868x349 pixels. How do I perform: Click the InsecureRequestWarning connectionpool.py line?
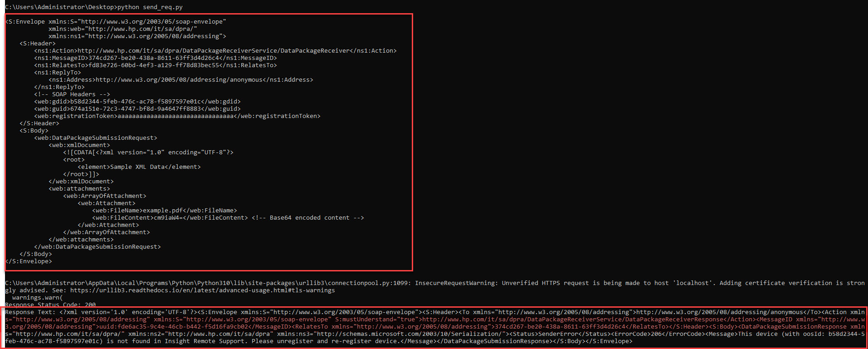(x=435, y=283)
